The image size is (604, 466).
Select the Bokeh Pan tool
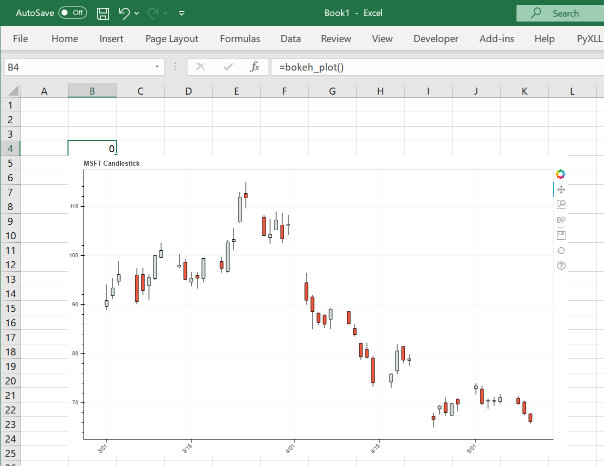point(561,189)
